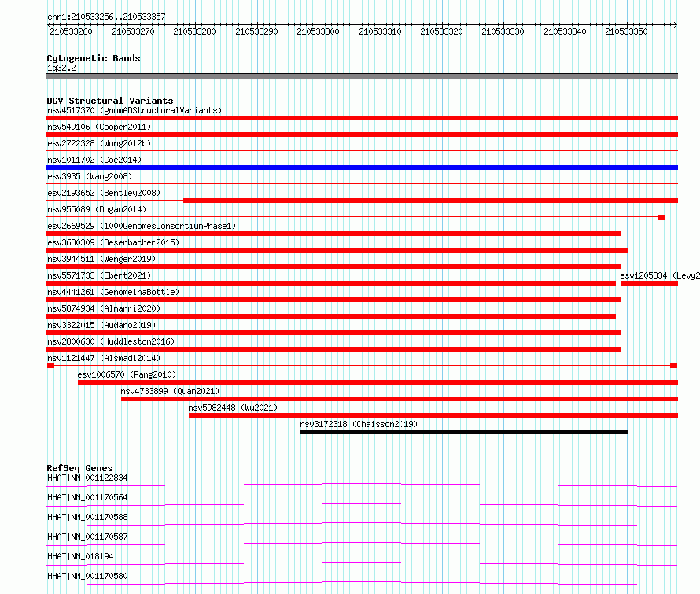Click the esv1205334 (Levy) label
The width and height of the screenshot is (700, 594).
point(660,275)
